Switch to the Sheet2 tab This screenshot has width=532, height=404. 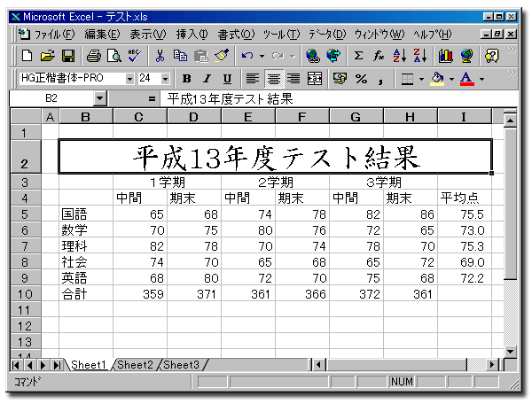pos(135,365)
